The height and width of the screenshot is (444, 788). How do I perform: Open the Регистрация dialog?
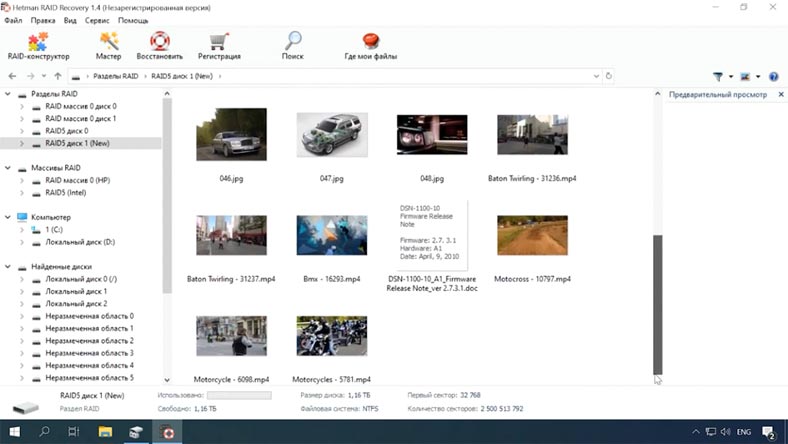click(219, 46)
